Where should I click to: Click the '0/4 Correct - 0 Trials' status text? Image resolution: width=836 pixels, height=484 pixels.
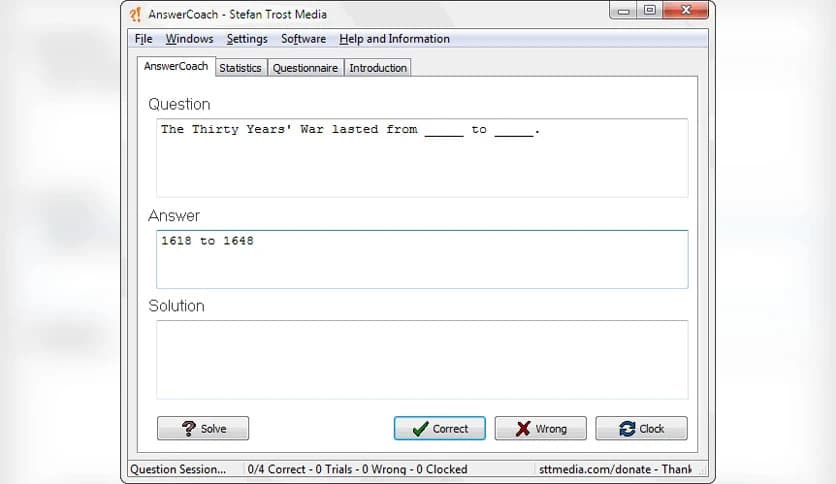pyautogui.click(x=357, y=469)
